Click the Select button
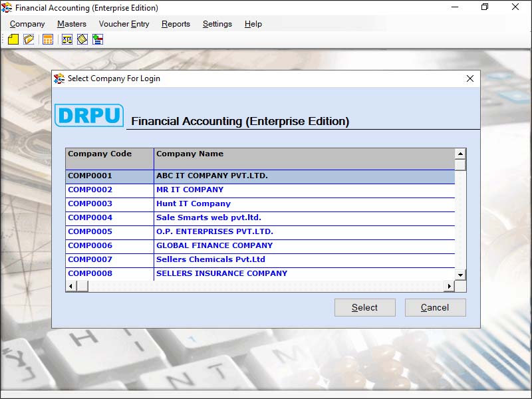 (x=364, y=307)
